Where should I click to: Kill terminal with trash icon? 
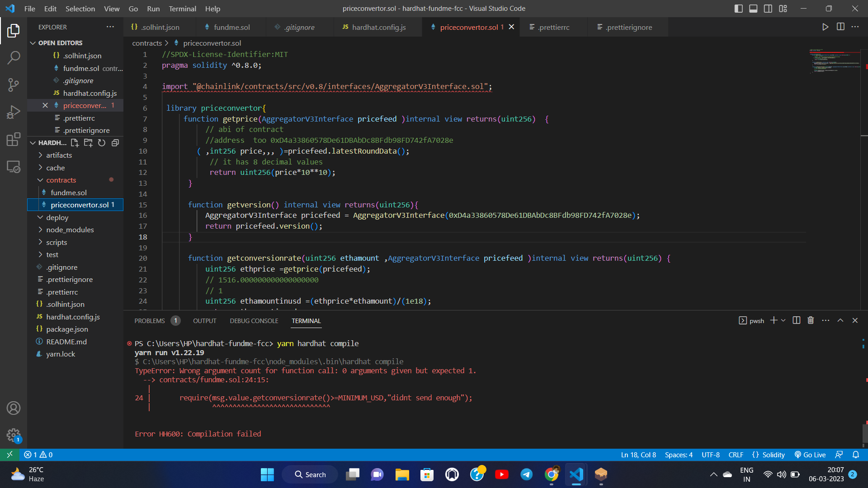click(811, 320)
